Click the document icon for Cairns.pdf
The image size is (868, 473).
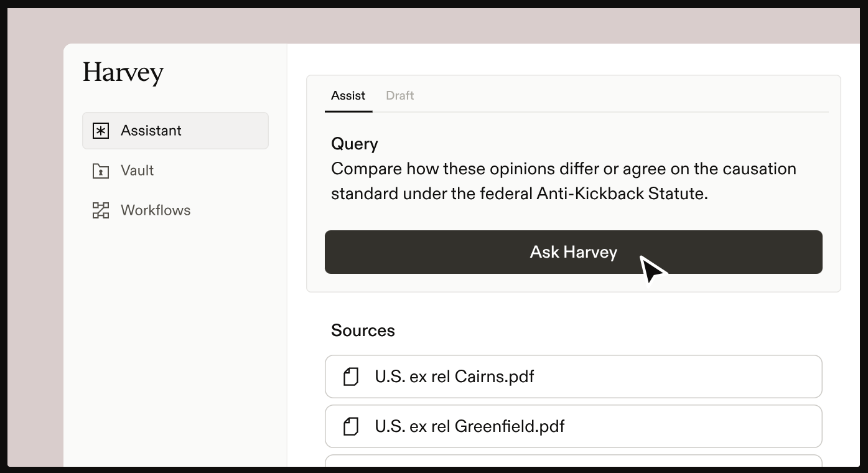point(351,377)
